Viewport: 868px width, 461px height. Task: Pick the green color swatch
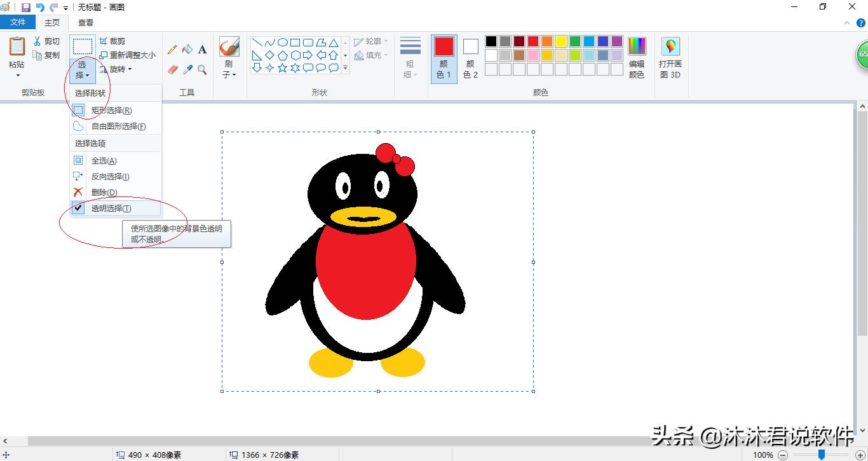pos(575,41)
